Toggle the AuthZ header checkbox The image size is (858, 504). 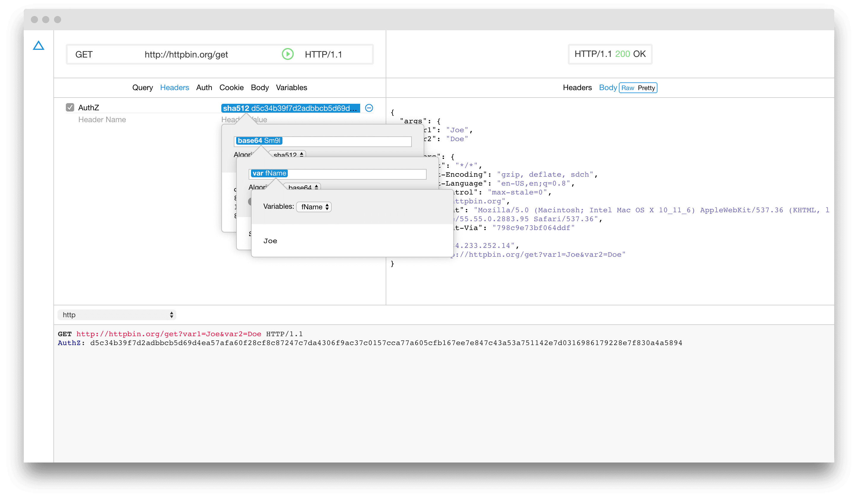pyautogui.click(x=70, y=108)
